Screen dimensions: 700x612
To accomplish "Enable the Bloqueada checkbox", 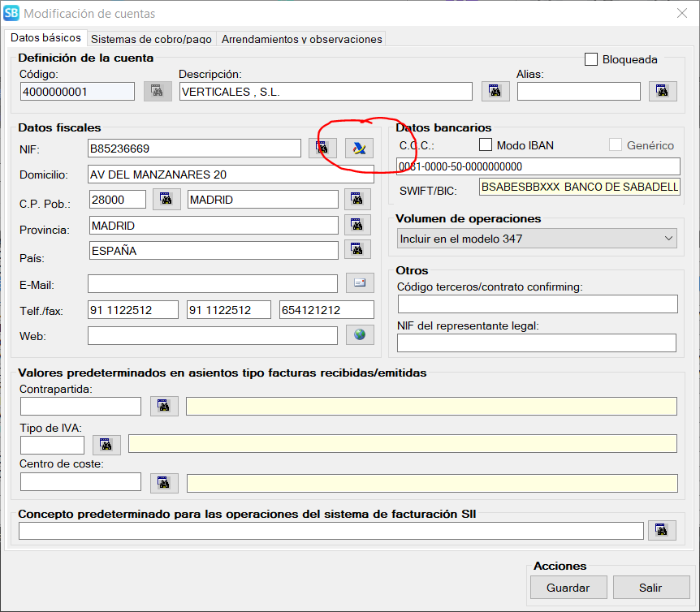I will [x=591, y=59].
